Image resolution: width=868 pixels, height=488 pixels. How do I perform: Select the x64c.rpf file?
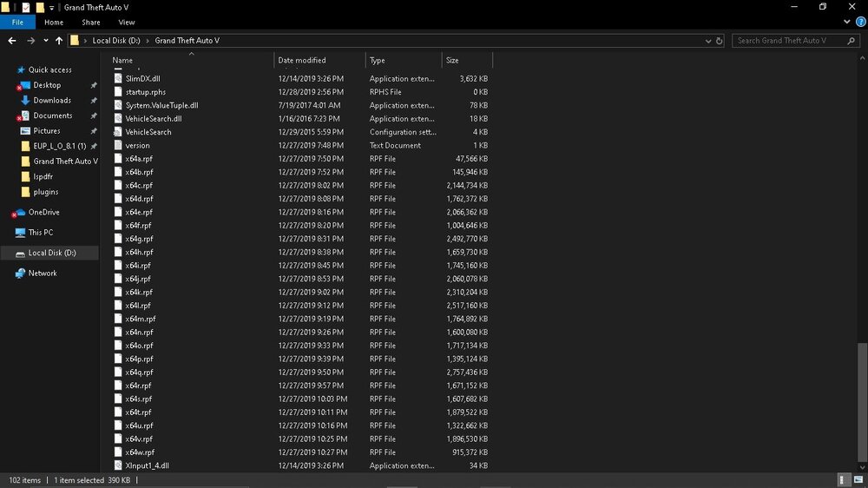tap(138, 186)
